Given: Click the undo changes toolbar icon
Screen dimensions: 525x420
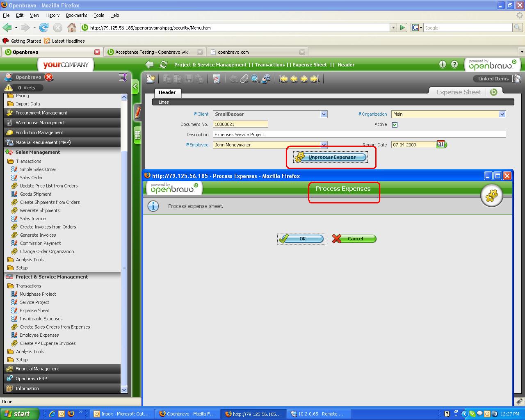Looking at the screenshot, I should point(234,79).
